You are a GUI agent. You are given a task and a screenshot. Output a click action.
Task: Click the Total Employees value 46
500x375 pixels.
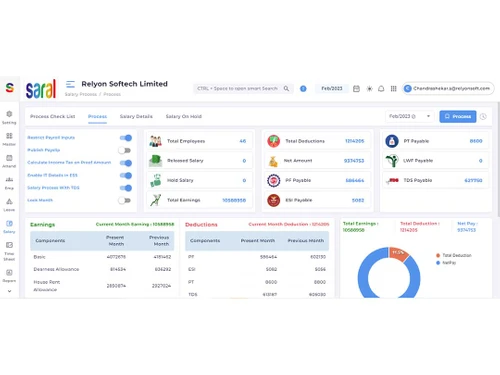243,141
